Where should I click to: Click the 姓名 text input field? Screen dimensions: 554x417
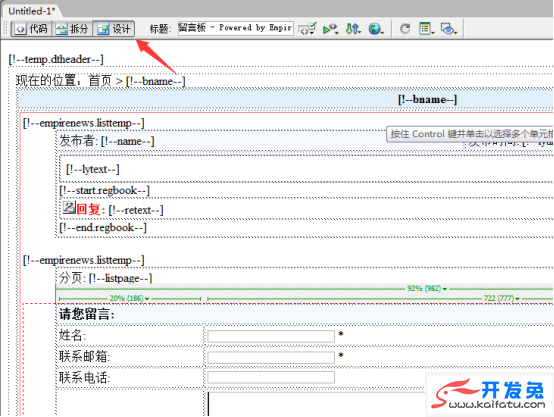pos(271,336)
